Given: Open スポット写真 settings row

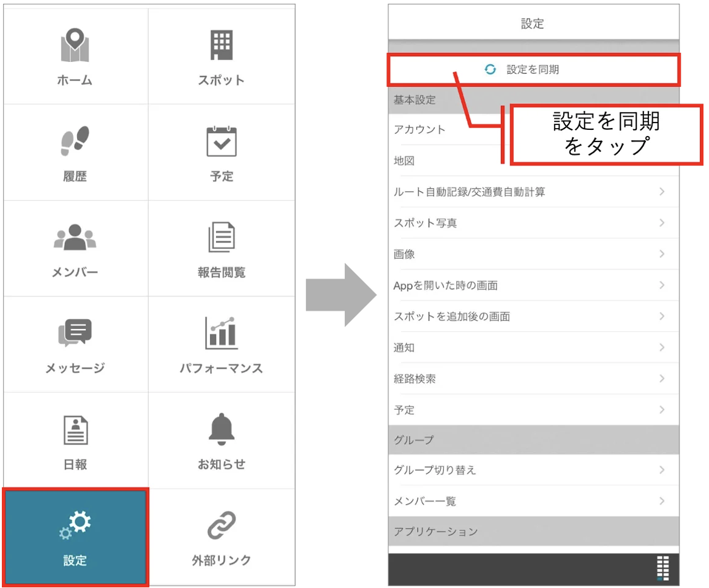Looking at the screenshot, I should pos(533,223).
